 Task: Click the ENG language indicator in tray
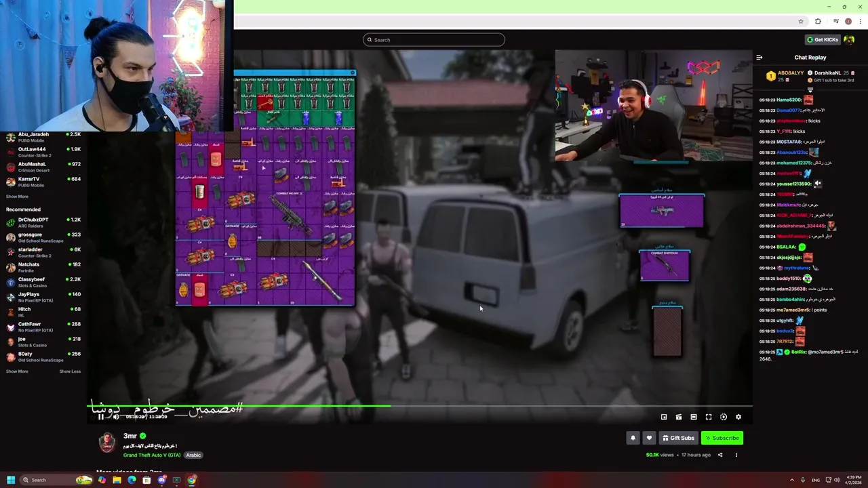(816, 480)
